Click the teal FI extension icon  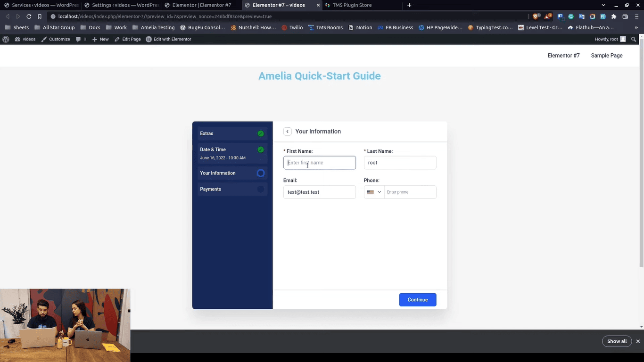pos(603,16)
